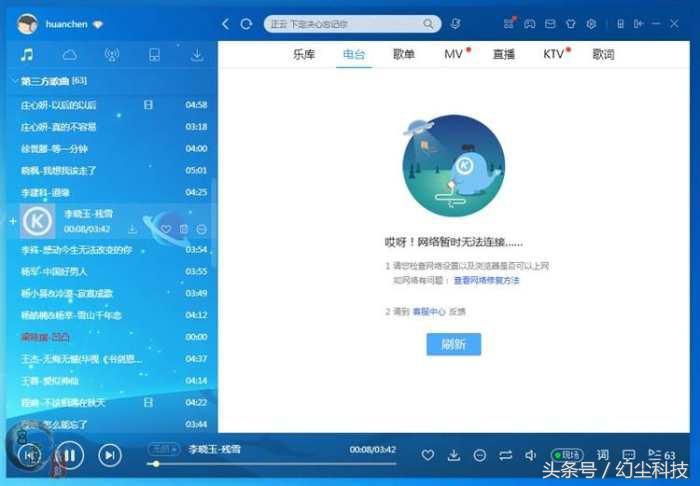Image resolution: width=700 pixels, height=486 pixels.
Task: Click the magnifier icon in the search box
Action: click(428, 24)
